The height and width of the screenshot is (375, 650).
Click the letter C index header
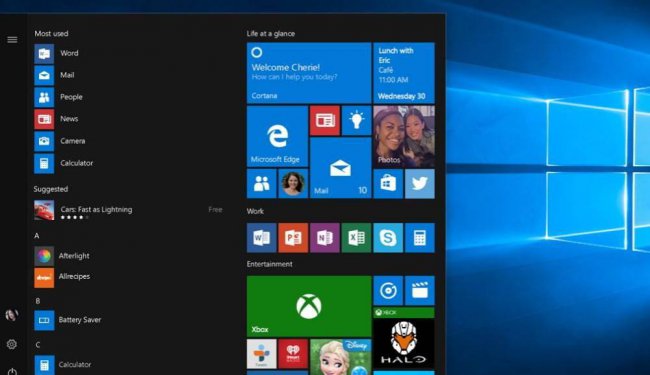pos(38,345)
